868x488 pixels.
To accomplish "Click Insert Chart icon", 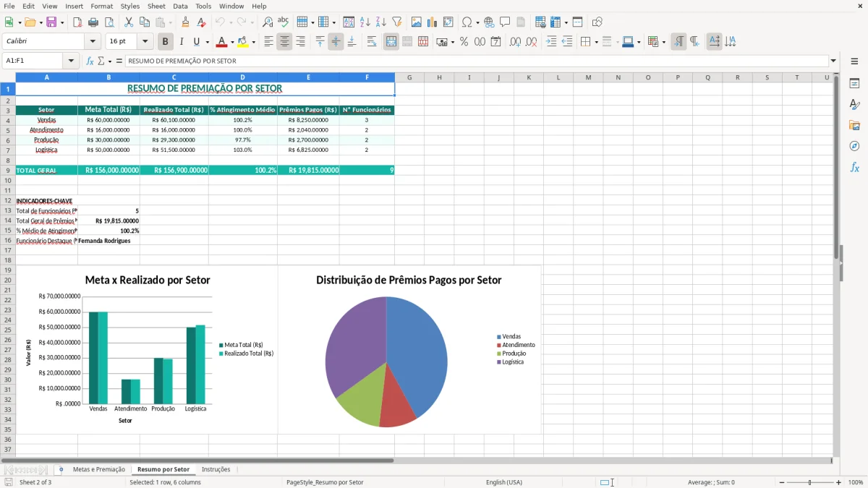I will (433, 22).
